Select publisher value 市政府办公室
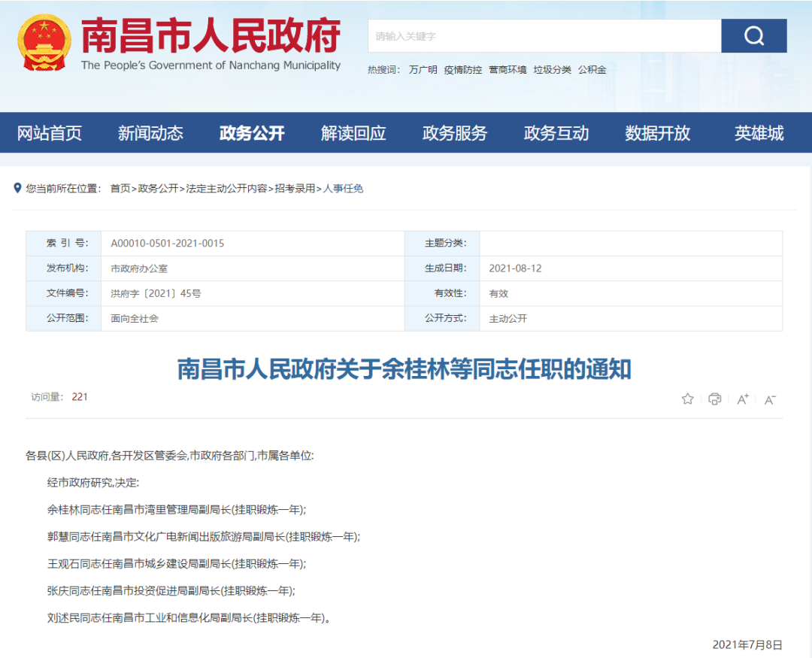Screen dimensions: 812x658 pyautogui.click(x=139, y=268)
